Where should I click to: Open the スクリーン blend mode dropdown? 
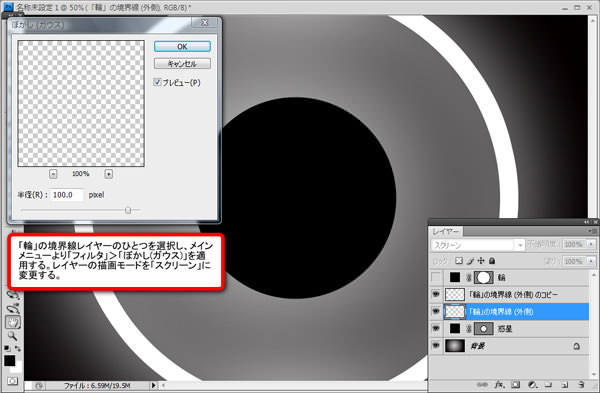[x=477, y=245]
